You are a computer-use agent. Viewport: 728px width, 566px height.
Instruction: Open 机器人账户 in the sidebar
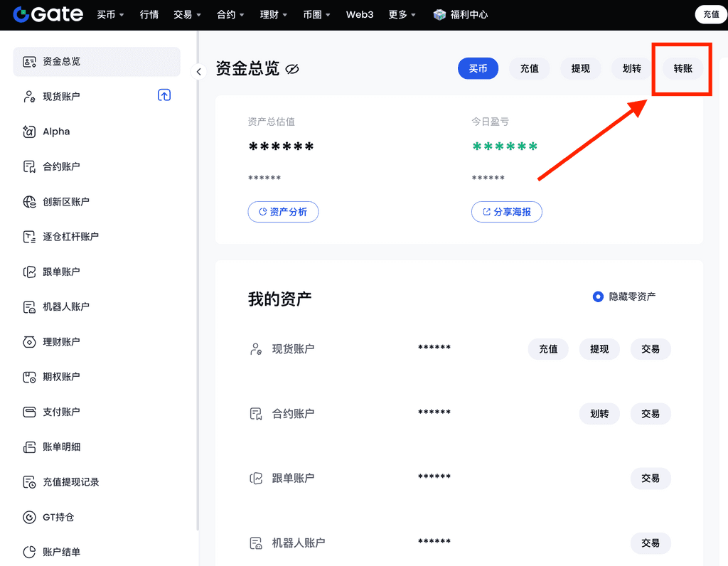pyautogui.click(x=65, y=306)
